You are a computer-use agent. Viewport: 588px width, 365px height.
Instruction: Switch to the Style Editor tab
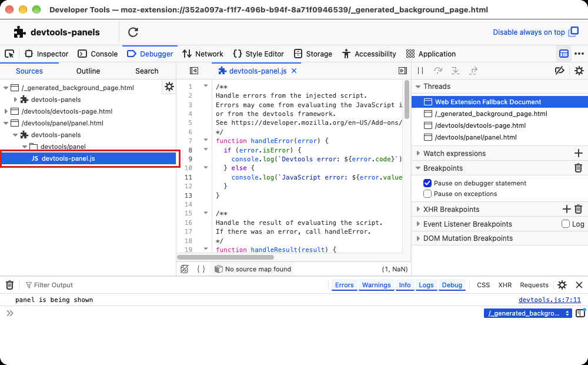[258, 54]
